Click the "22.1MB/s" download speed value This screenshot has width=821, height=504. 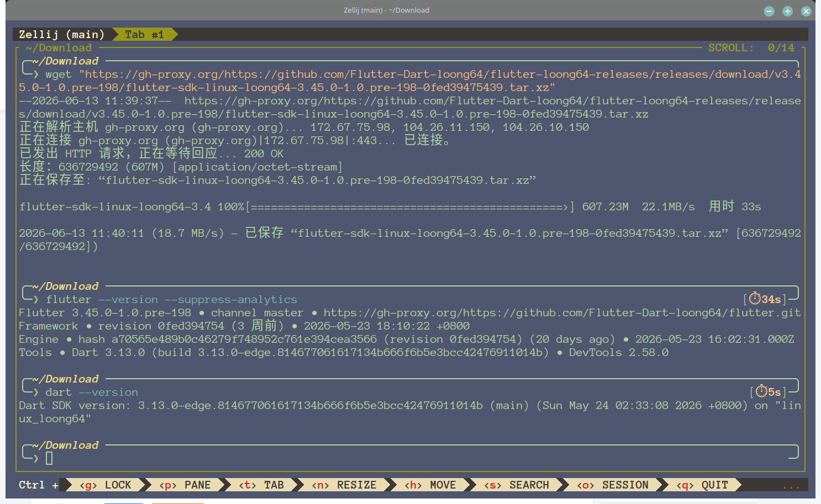click(x=669, y=207)
